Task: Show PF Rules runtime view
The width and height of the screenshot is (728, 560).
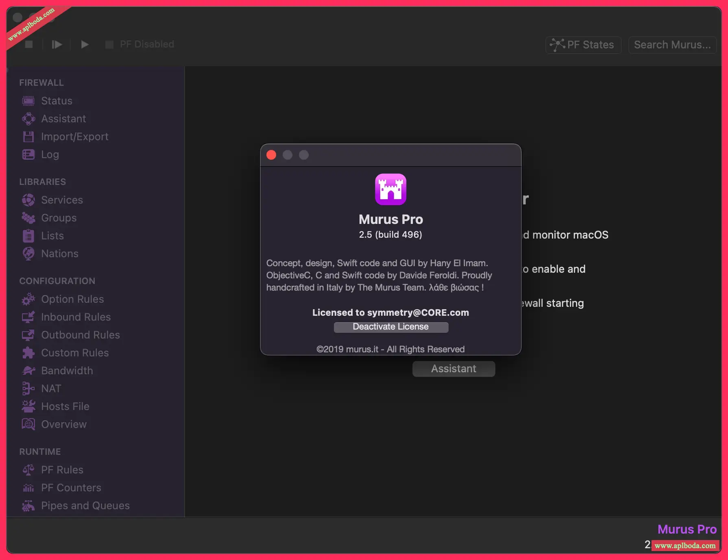Action: coord(62,470)
